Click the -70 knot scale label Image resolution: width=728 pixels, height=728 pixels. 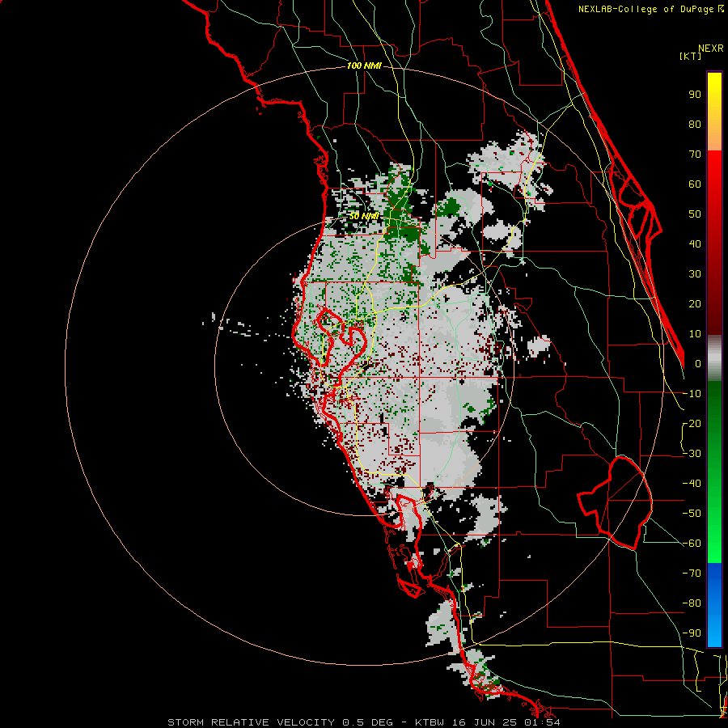click(x=692, y=574)
